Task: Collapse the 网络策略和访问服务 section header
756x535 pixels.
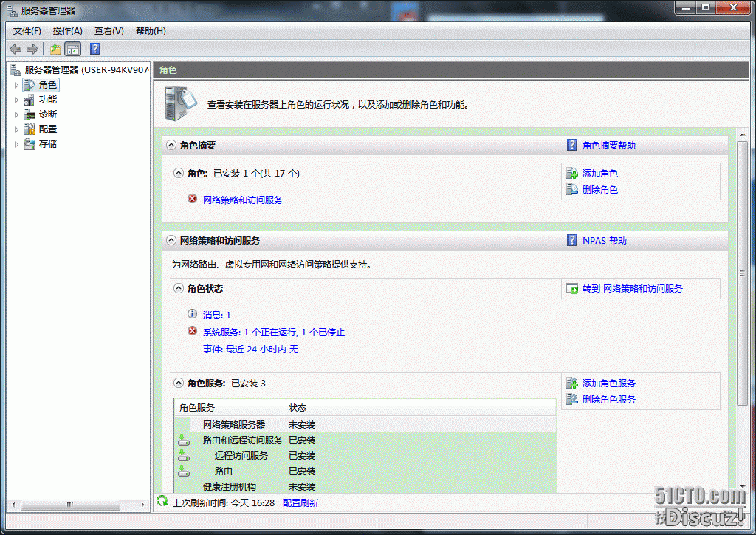Action: 171,239
